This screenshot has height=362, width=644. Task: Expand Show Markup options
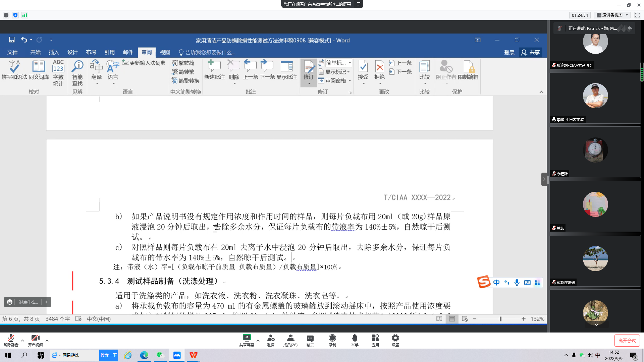[334, 72]
